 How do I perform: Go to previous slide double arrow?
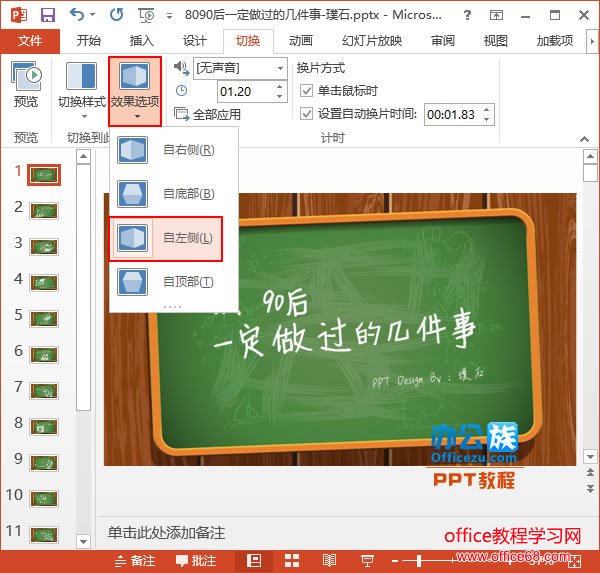point(590,472)
